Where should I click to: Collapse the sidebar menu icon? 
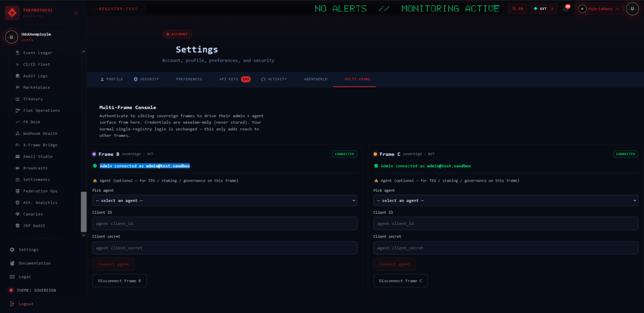pos(76,13)
